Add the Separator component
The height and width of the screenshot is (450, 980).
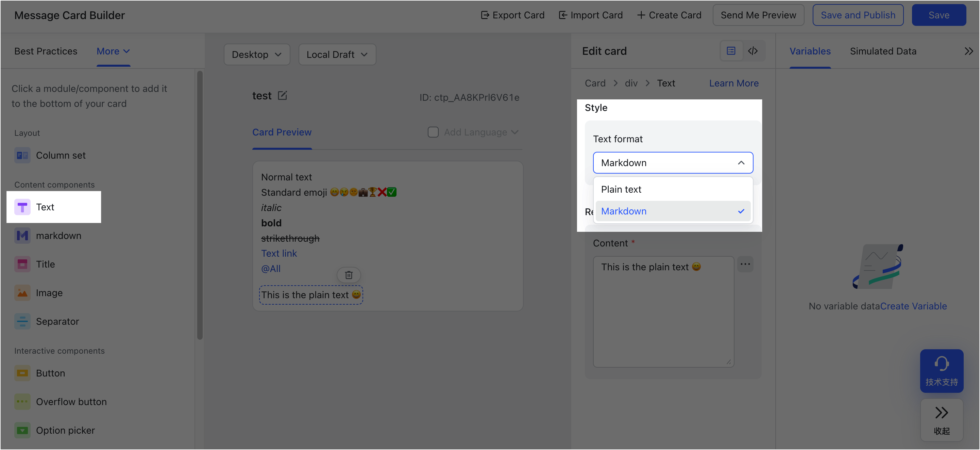pyautogui.click(x=47, y=321)
